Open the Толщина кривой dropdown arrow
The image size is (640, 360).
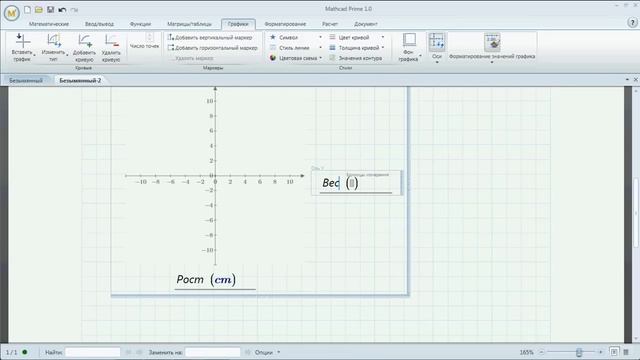click(383, 48)
